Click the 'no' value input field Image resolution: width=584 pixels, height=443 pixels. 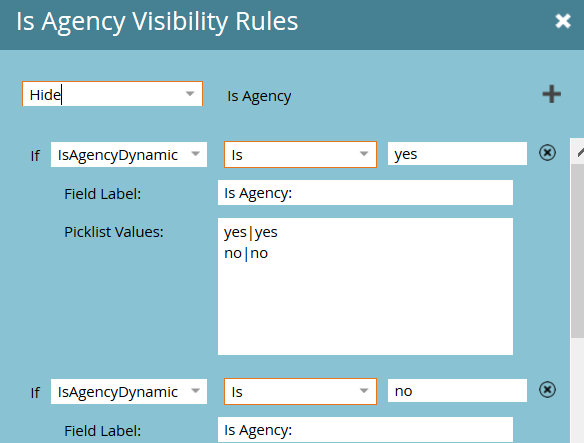coord(457,390)
